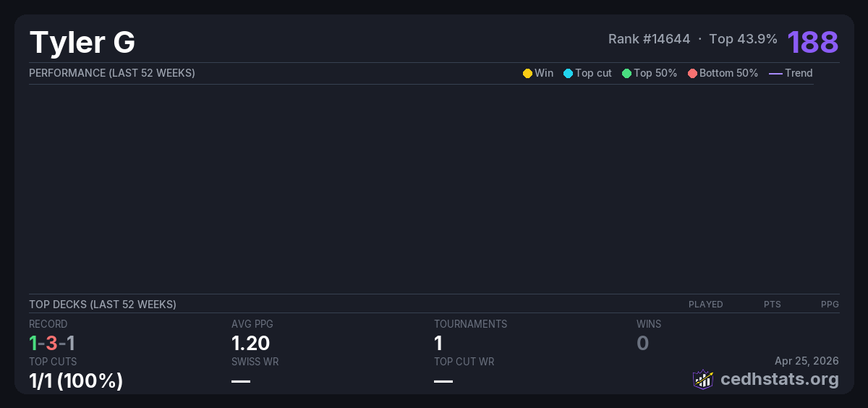This screenshot has height=408, width=868.
Task: Sort by the PLAYED column header
Action: tap(705, 305)
